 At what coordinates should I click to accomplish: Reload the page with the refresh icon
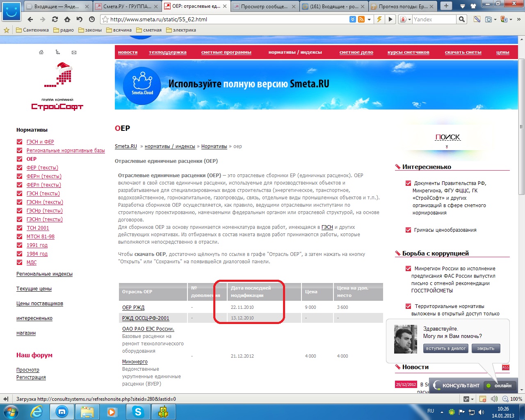pyautogui.click(x=55, y=19)
